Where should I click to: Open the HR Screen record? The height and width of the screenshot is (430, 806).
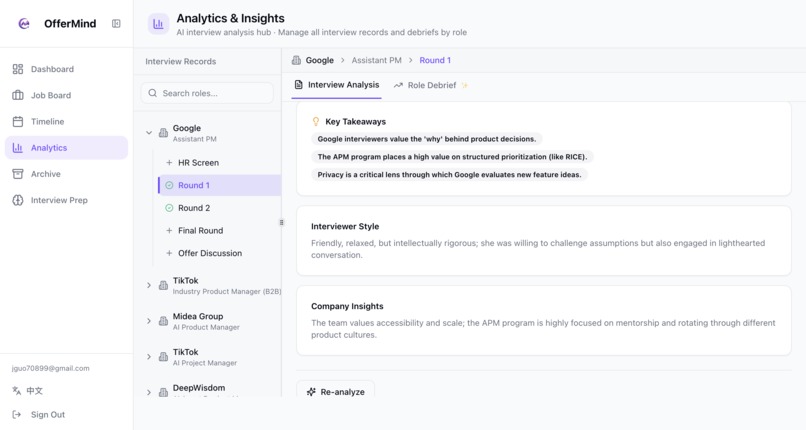click(219, 162)
